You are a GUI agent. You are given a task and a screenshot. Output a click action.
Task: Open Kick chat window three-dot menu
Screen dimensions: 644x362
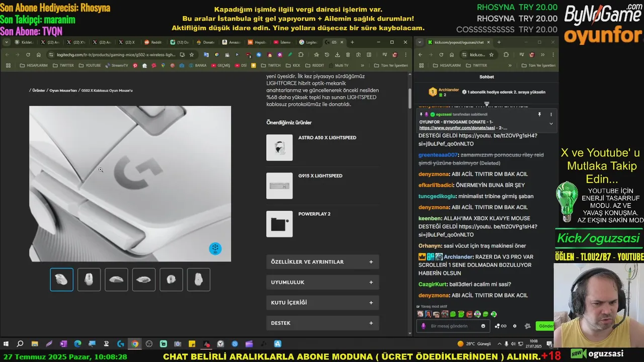[553, 54]
